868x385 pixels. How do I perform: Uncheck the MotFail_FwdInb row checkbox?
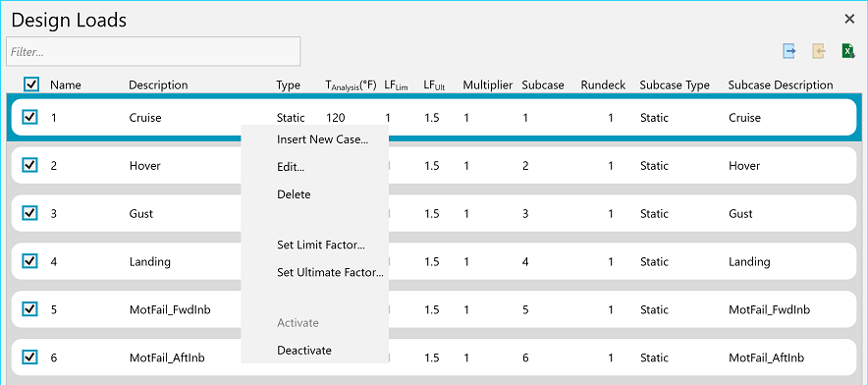29,309
